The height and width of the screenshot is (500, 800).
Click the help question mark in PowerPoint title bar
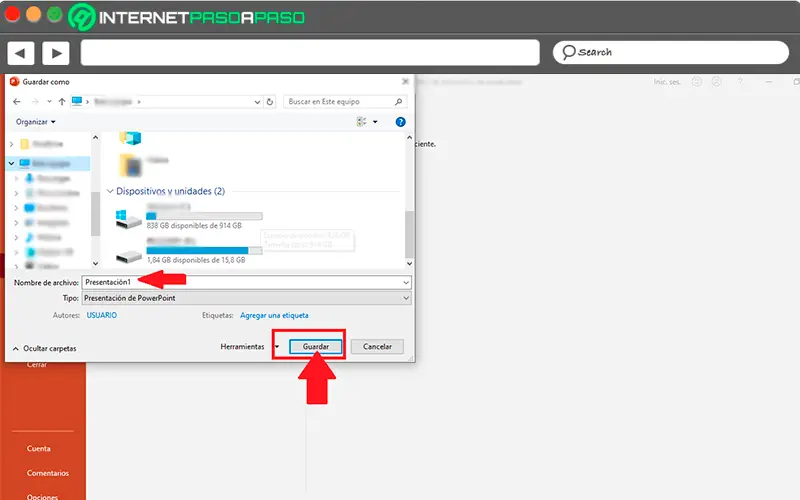pos(740,82)
